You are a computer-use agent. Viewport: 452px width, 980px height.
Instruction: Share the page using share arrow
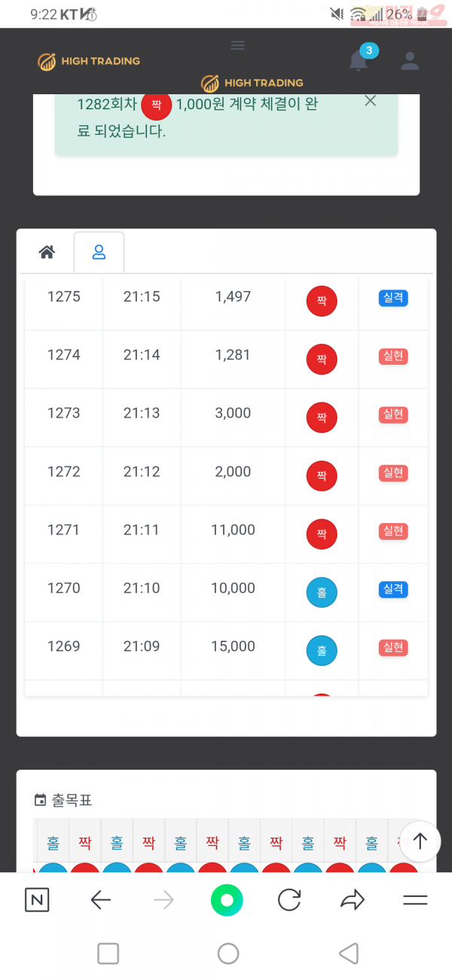click(x=353, y=899)
